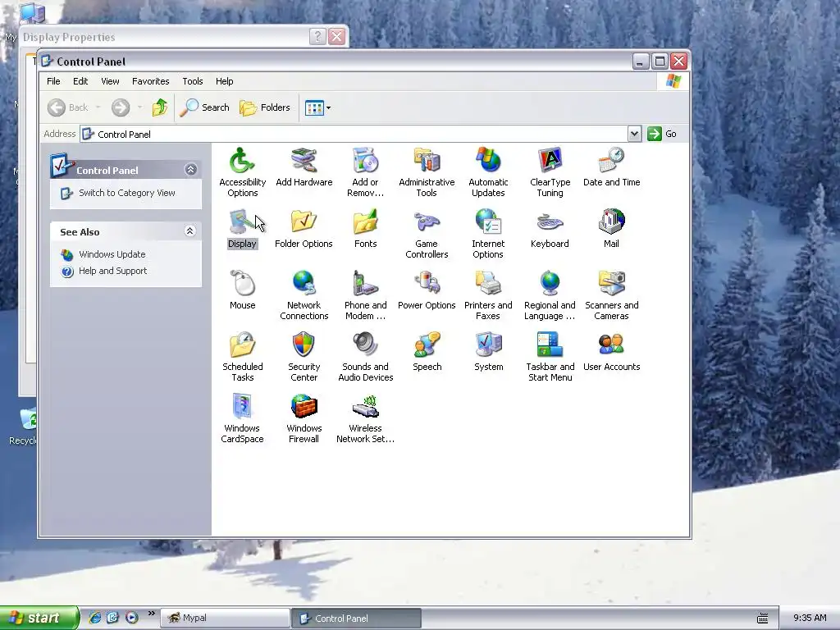Screen dimensions: 840x630
Task: Click the Up folder toolbar button
Action: pos(160,107)
